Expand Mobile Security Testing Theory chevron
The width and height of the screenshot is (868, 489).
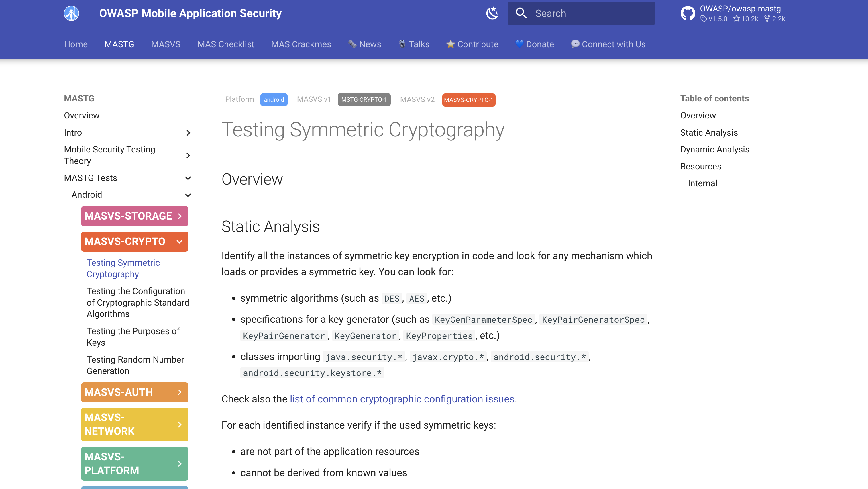pyautogui.click(x=188, y=155)
